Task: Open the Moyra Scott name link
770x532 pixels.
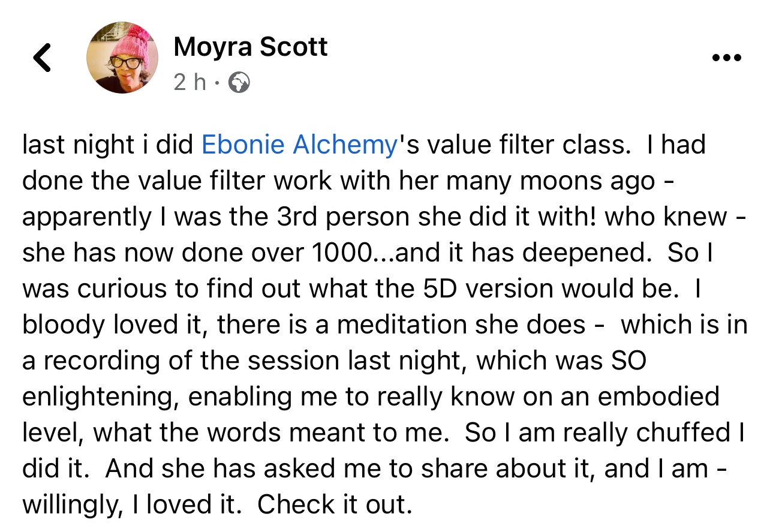Action: (250, 46)
